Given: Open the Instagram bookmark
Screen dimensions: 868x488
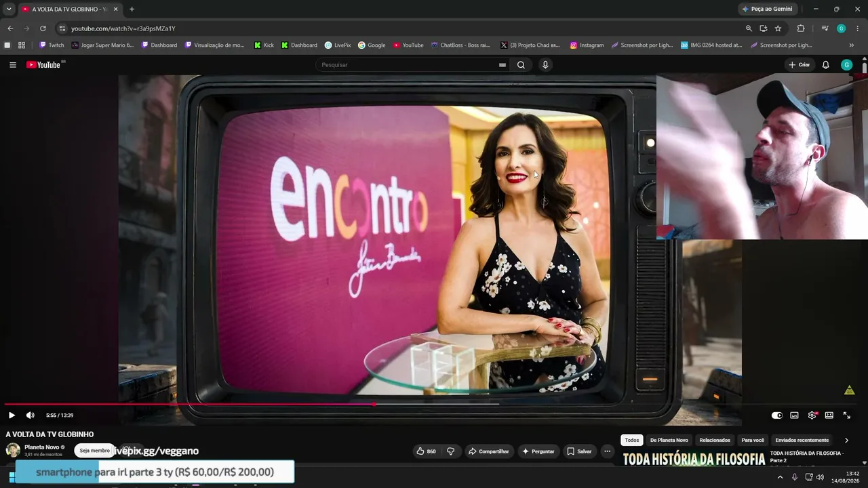Looking at the screenshot, I should [x=587, y=45].
